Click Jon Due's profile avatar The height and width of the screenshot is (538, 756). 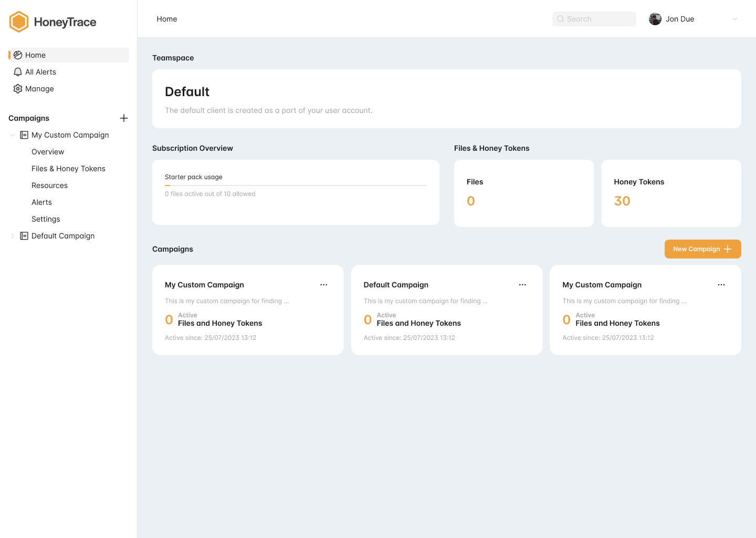coord(655,19)
